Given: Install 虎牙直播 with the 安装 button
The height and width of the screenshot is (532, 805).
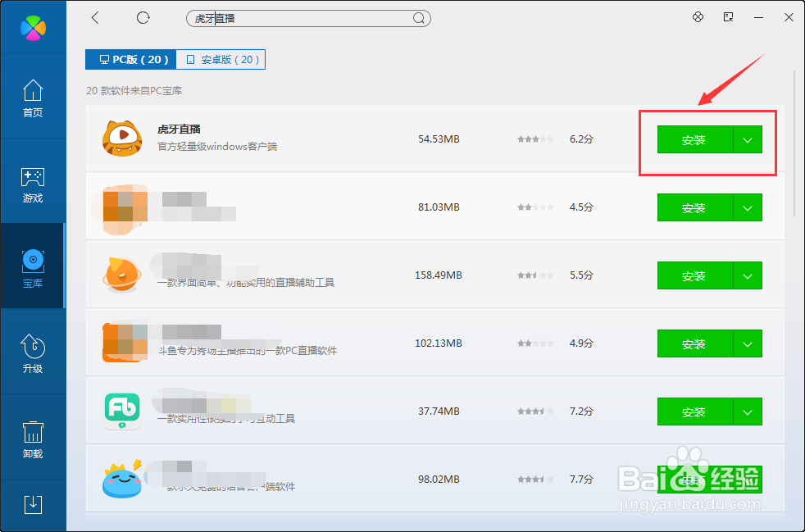Looking at the screenshot, I should pyautogui.click(x=695, y=139).
